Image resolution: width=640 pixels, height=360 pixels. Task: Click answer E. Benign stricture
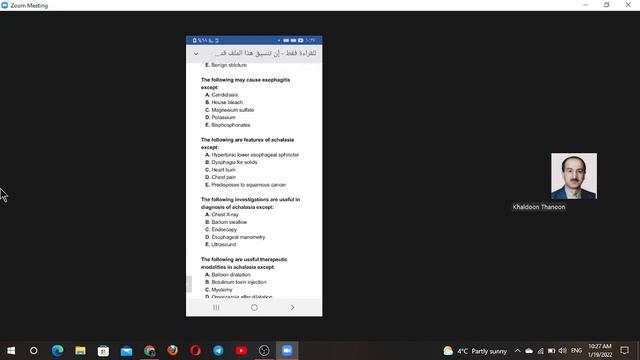pos(226,65)
